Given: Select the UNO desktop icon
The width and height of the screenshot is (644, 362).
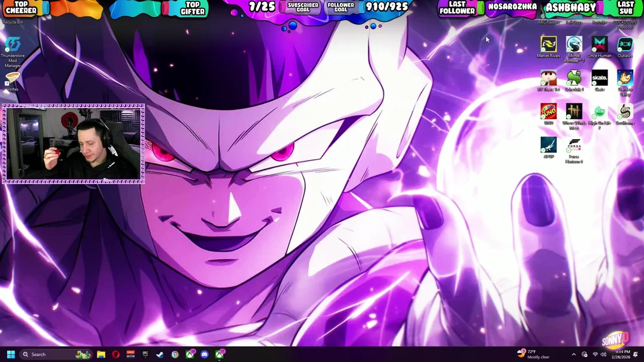Looking at the screenshot, I should pyautogui.click(x=548, y=115).
